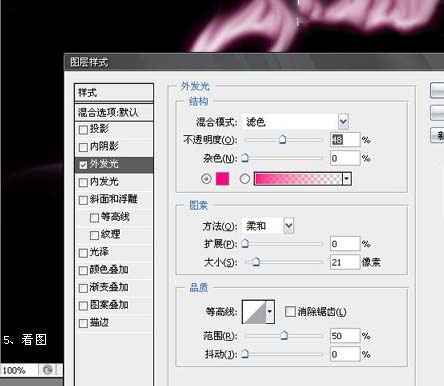Open the gradient preset picker arrow
Viewport: 444px width, 386px height.
tap(347, 179)
